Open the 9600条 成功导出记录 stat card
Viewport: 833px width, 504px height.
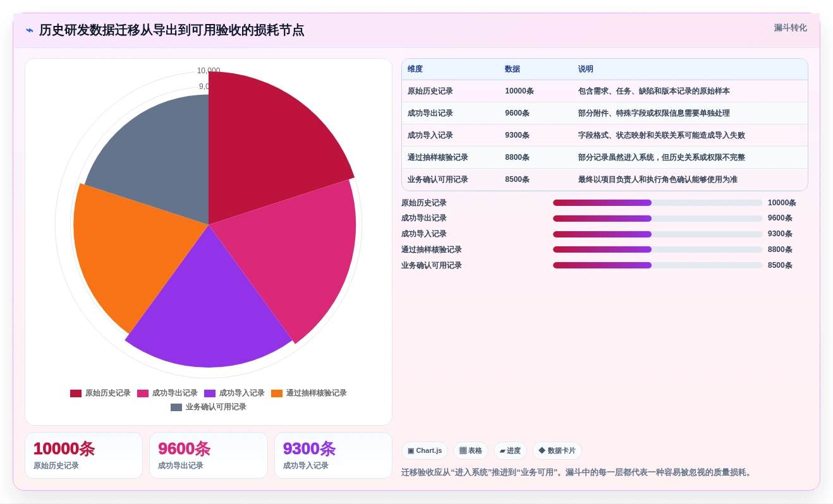coord(209,455)
